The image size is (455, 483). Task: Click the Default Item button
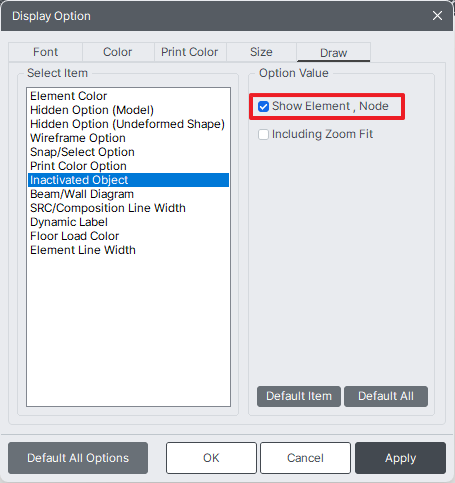299,396
